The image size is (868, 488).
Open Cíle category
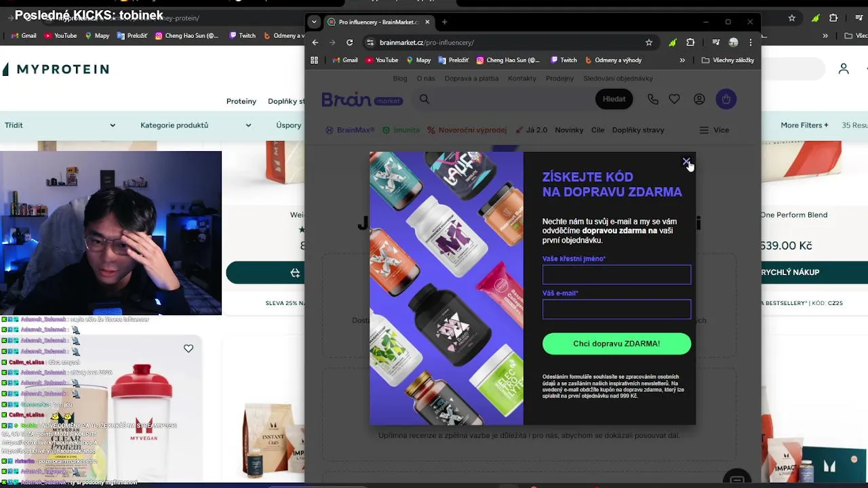[597, 130]
